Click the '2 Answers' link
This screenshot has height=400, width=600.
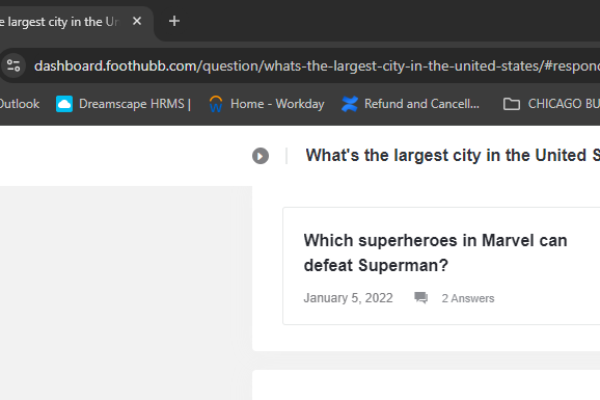tap(468, 298)
